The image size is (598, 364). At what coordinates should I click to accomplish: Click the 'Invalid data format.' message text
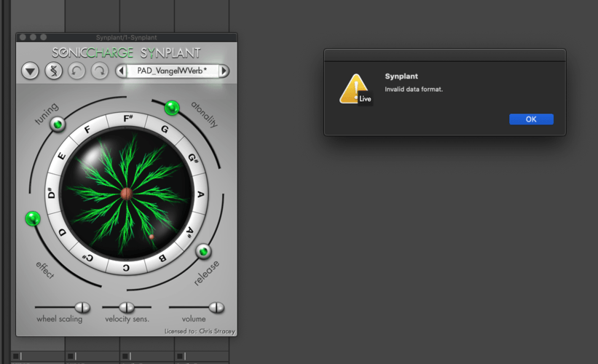(414, 90)
